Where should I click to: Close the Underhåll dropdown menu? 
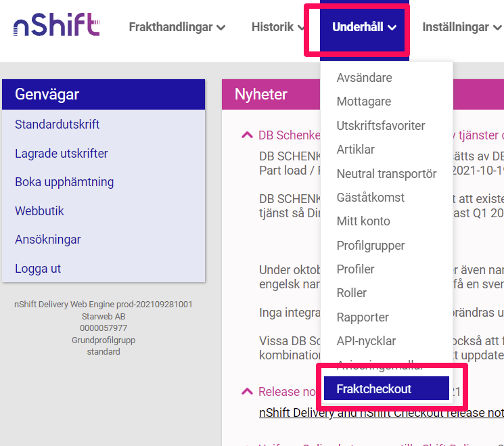point(364,27)
